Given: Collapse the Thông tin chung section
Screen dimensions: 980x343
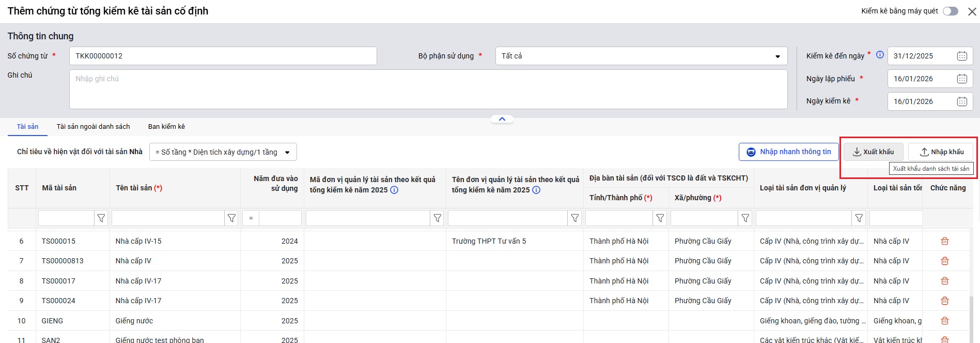Looking at the screenshot, I should (502, 119).
